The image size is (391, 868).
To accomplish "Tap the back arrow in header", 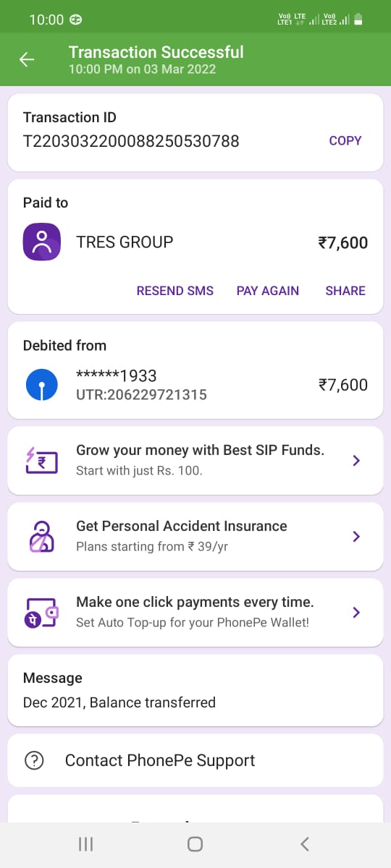I will click(27, 60).
